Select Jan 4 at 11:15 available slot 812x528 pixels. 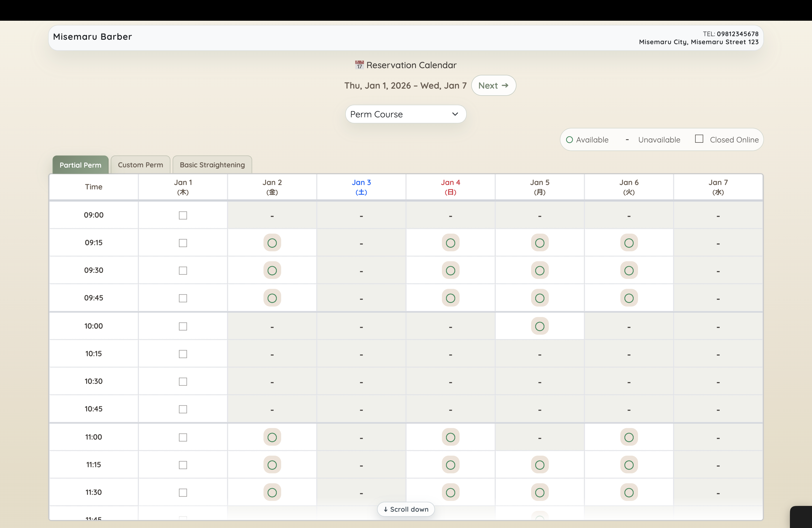pyautogui.click(x=450, y=465)
